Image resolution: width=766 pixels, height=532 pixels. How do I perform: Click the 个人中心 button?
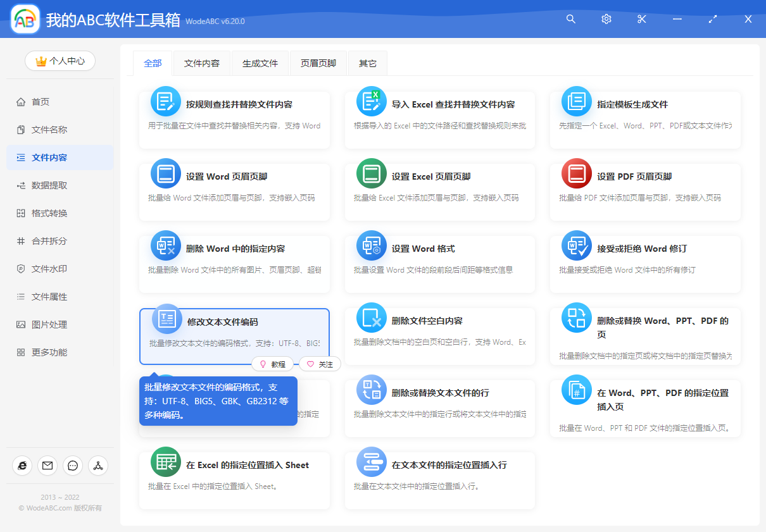click(60, 61)
